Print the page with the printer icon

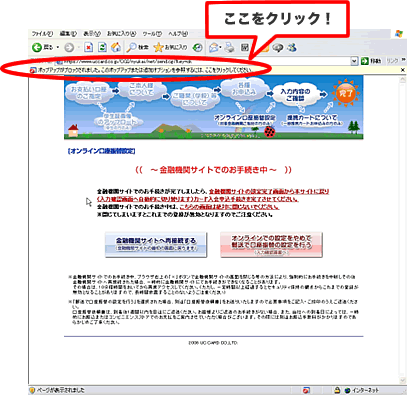[x=229, y=48]
